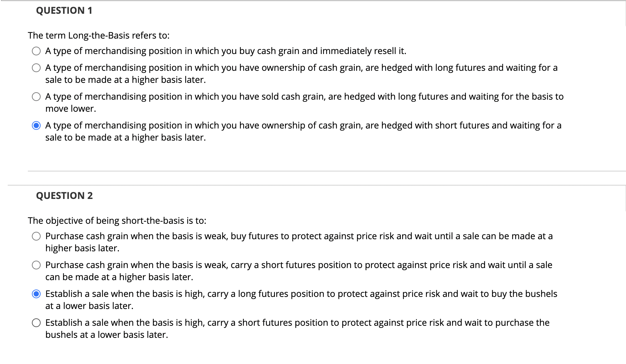The image size is (626, 364).
Task: Click answer text ending 'move lower.'
Action: (70, 109)
